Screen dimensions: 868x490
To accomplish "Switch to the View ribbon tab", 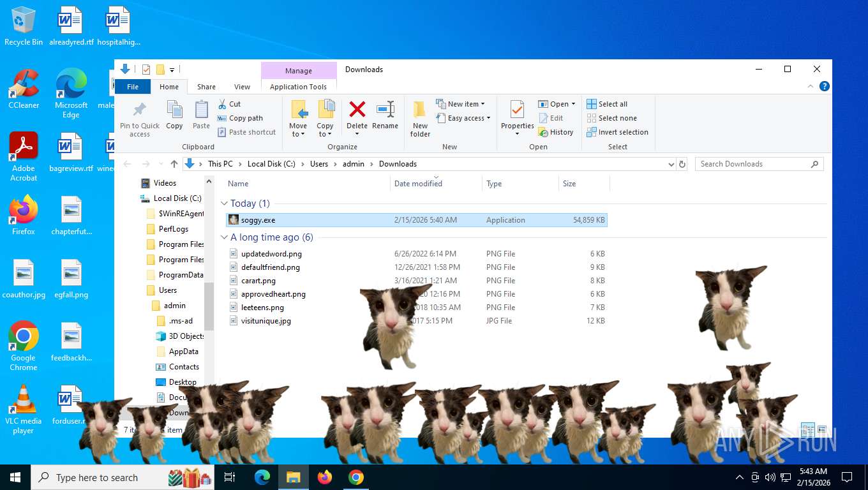I will pyautogui.click(x=243, y=87).
